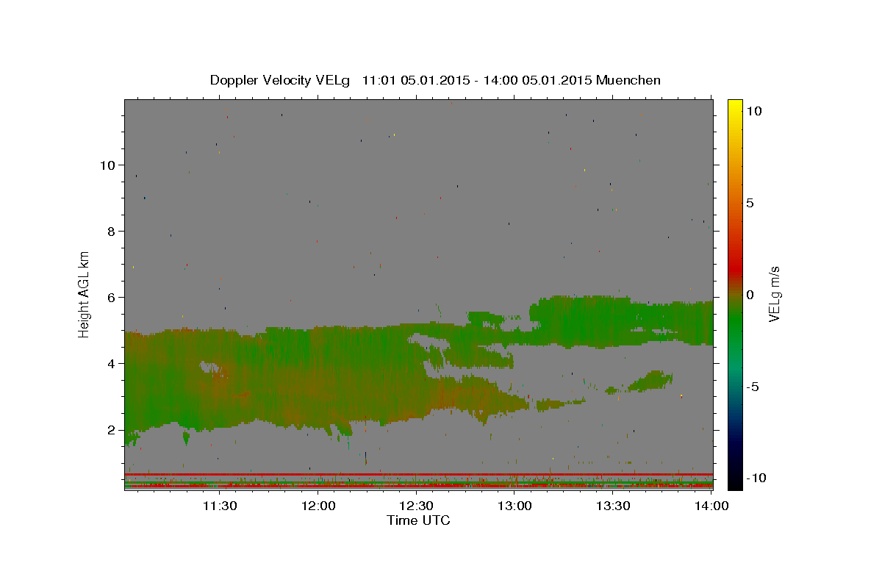Click the 14:00 time tick label
The width and height of the screenshot is (882, 588).
[711, 506]
